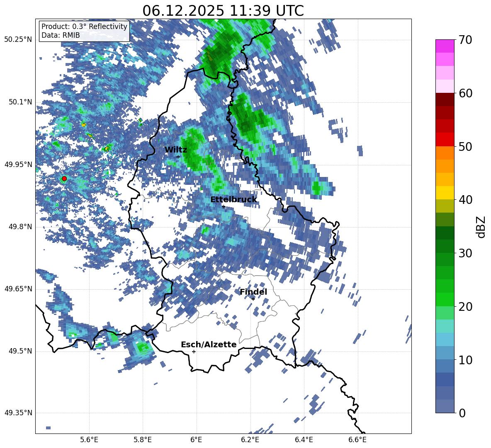Image resolution: width=491 pixels, height=448 pixels.
Task: Click the red radar site marker dot
Action: (64, 179)
